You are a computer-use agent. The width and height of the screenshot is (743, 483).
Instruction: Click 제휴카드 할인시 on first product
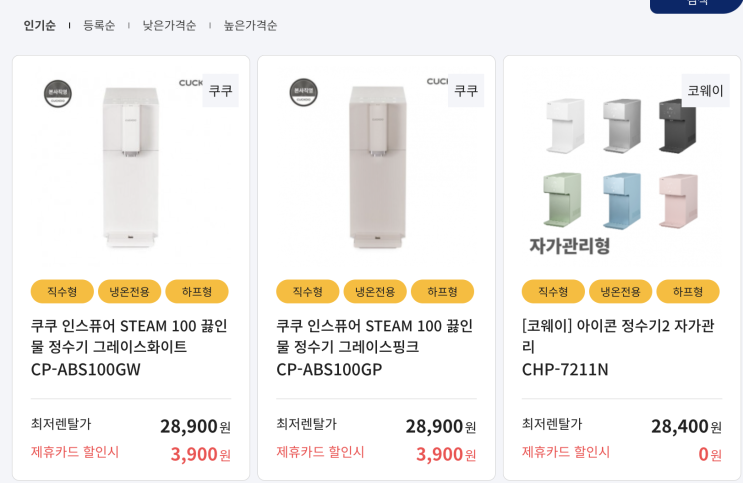tap(75, 452)
